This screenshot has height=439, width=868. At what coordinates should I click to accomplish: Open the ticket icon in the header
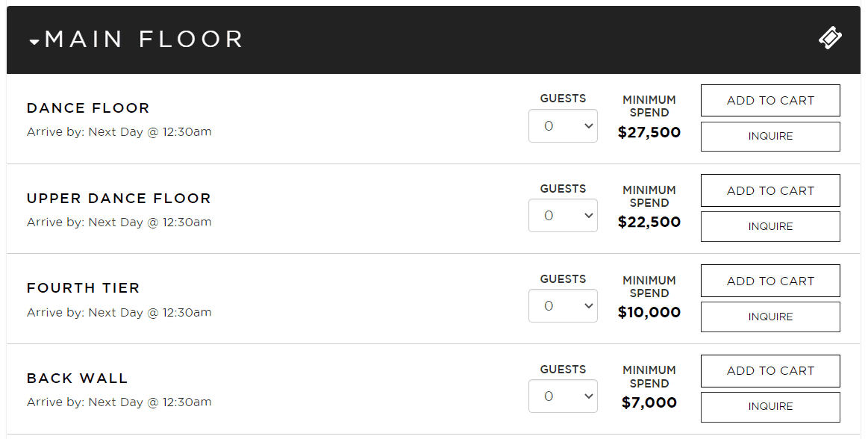coord(829,37)
